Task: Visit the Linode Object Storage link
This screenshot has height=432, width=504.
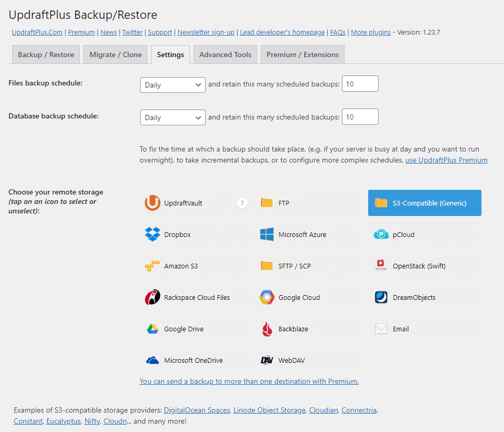Action: tap(270, 410)
